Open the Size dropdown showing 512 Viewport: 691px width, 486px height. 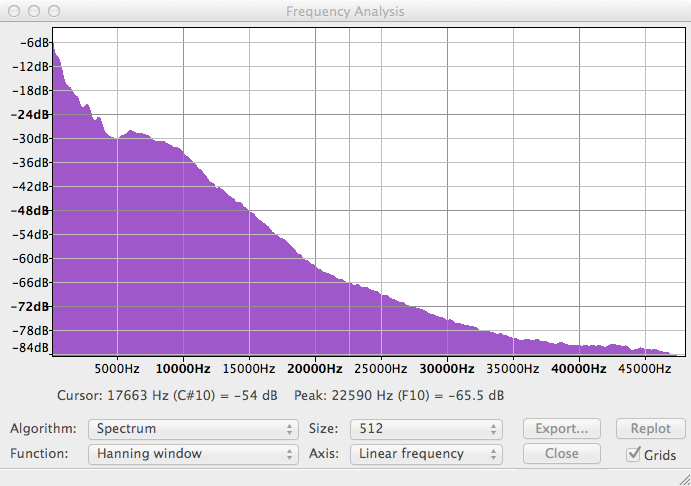pos(426,429)
